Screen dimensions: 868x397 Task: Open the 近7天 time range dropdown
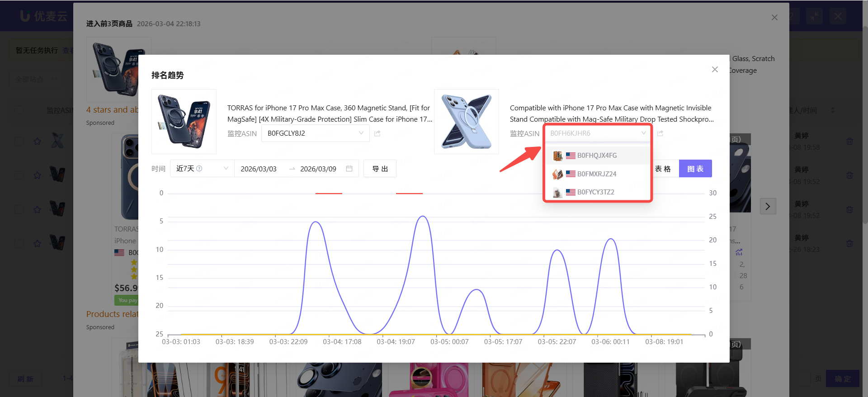coord(226,169)
